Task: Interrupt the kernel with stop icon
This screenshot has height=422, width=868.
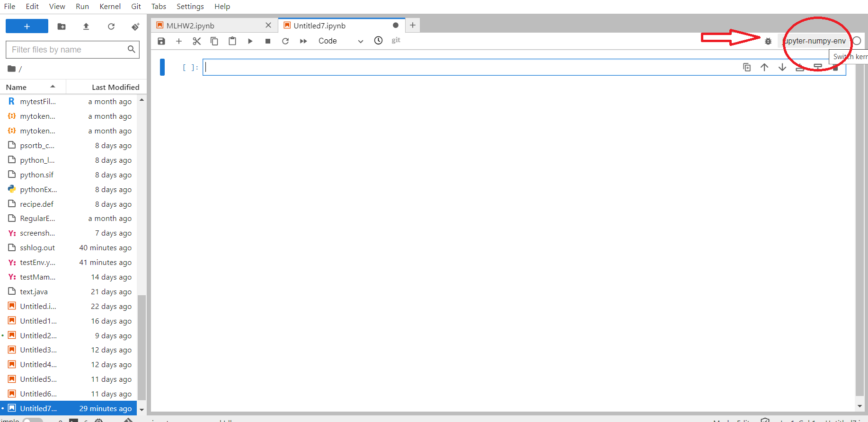Action: [x=268, y=41]
